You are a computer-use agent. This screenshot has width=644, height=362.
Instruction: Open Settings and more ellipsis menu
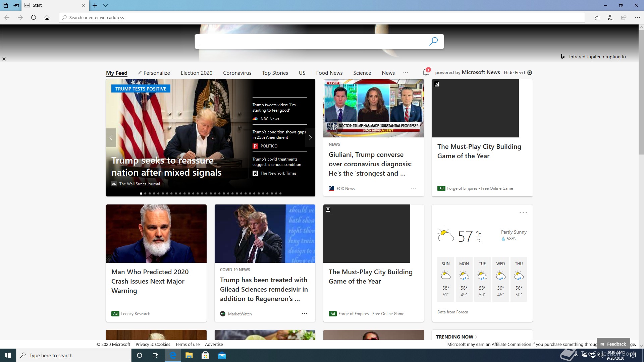tap(637, 17)
